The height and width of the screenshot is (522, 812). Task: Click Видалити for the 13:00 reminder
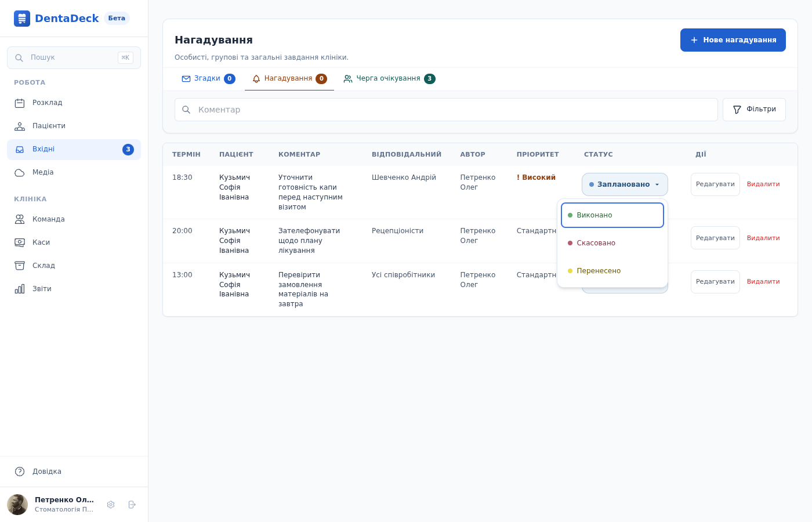(763, 282)
